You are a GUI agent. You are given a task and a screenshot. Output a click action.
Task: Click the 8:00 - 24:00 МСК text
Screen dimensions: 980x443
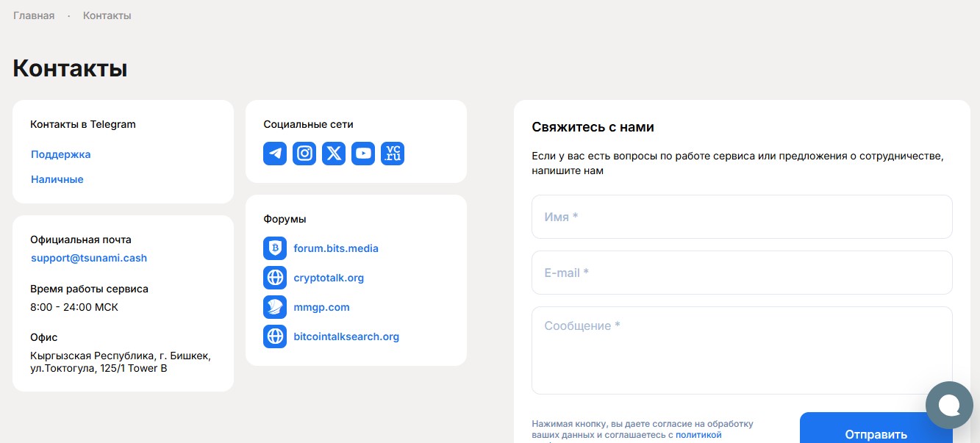(x=74, y=307)
